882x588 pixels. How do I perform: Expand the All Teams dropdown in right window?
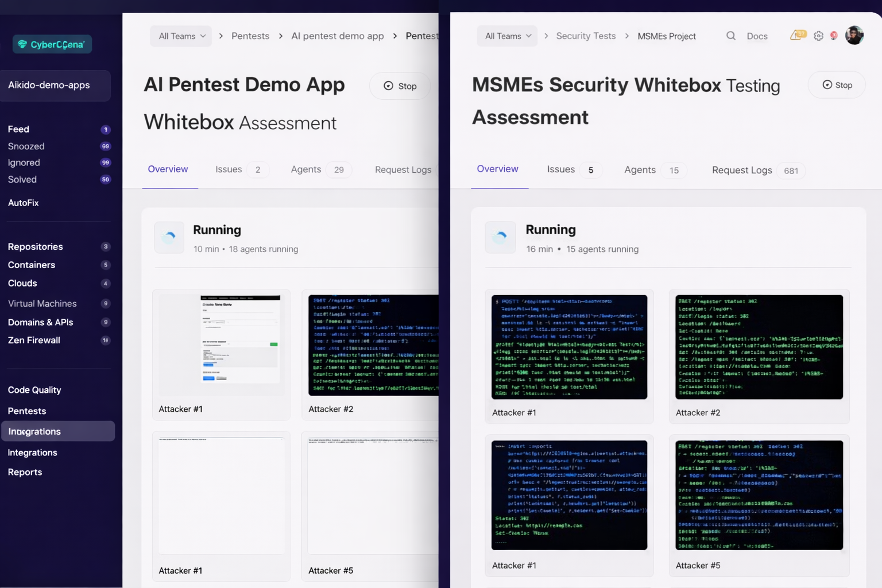[x=508, y=36]
